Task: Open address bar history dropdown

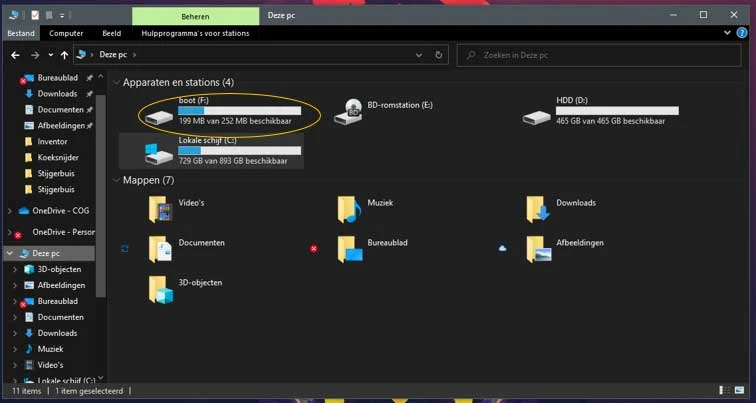Action: [419, 55]
